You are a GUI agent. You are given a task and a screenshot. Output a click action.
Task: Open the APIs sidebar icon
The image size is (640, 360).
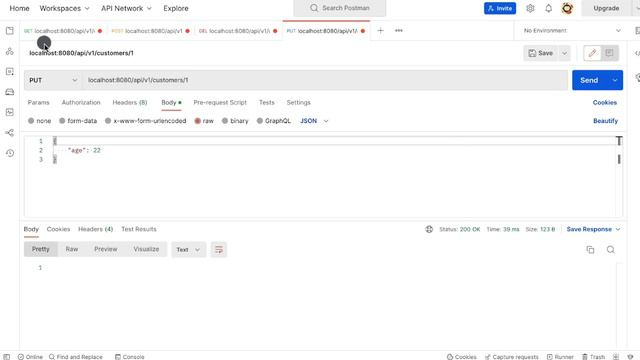9,51
